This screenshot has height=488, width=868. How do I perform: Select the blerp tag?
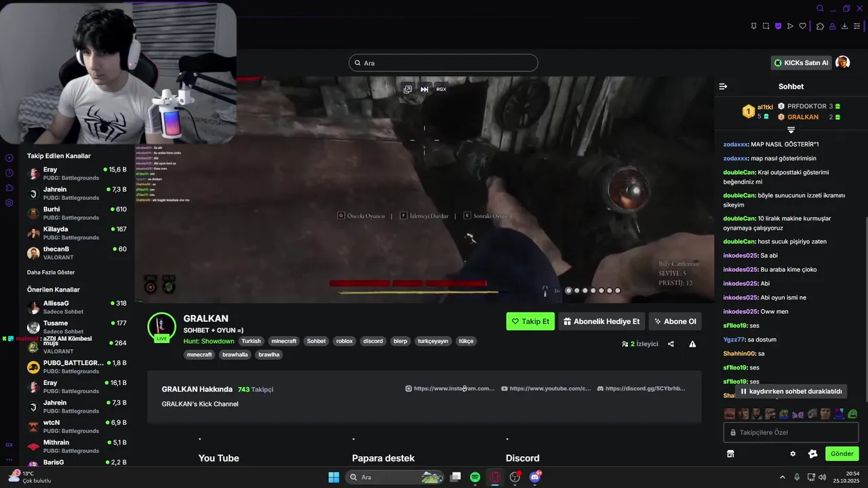(401, 341)
